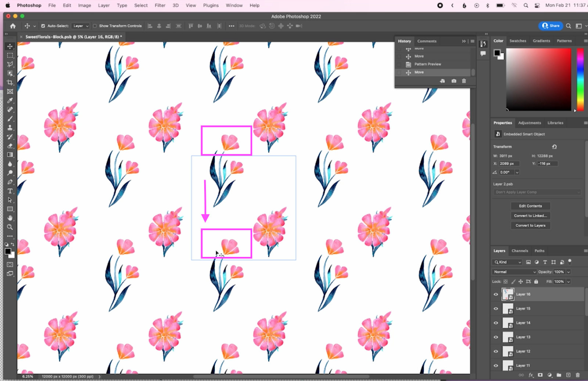Open the Kind filter dropdown in Layers
Viewport: 588px width, 381px height.
[507, 262]
